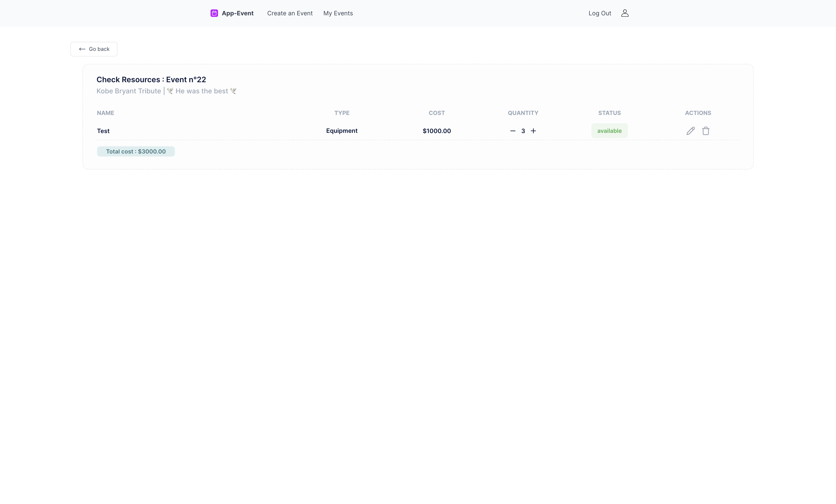Click the quantity value 3
The width and height of the screenshot is (836, 504).
click(523, 131)
